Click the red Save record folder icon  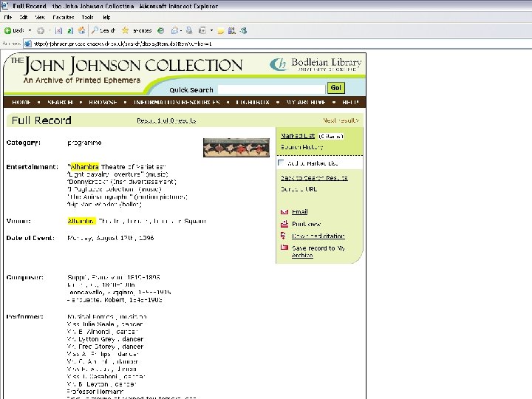point(284,248)
